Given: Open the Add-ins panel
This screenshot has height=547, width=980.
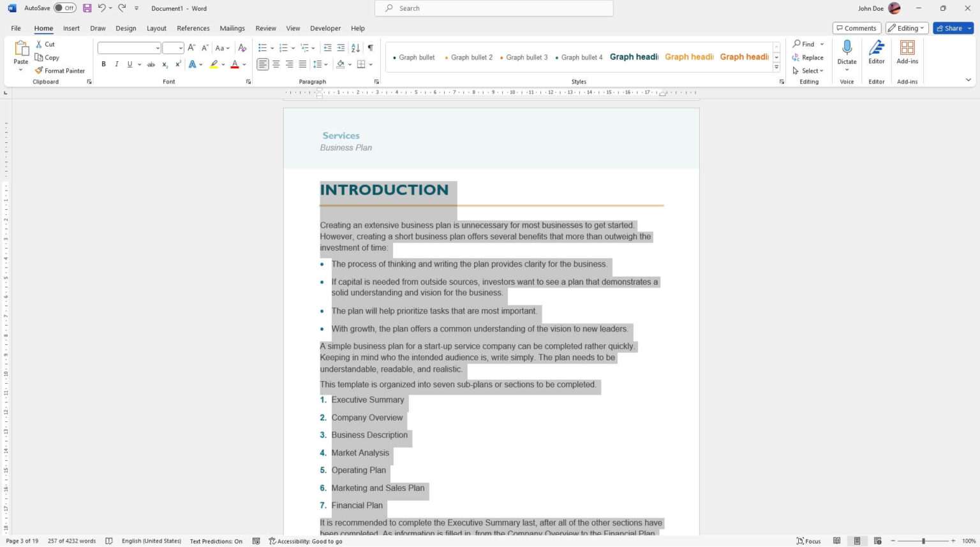Looking at the screenshot, I should (907, 51).
